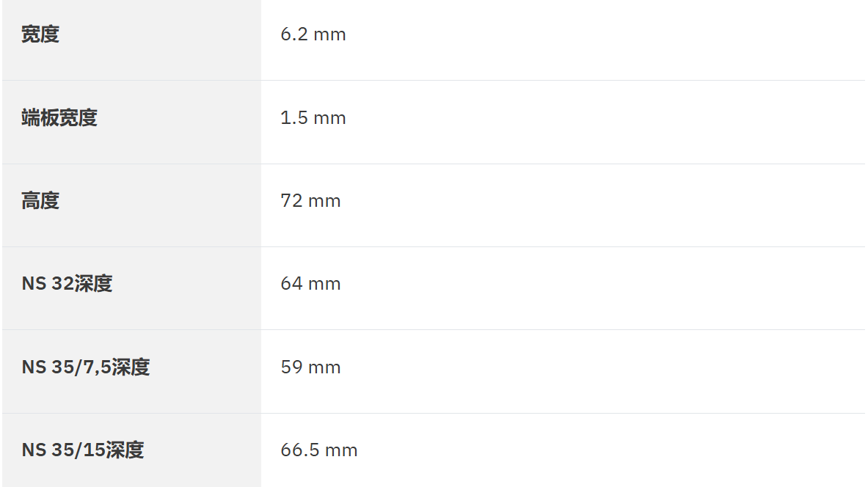The width and height of the screenshot is (868, 487).
Task: Click "35/15" in the label column
Action: pos(77,450)
